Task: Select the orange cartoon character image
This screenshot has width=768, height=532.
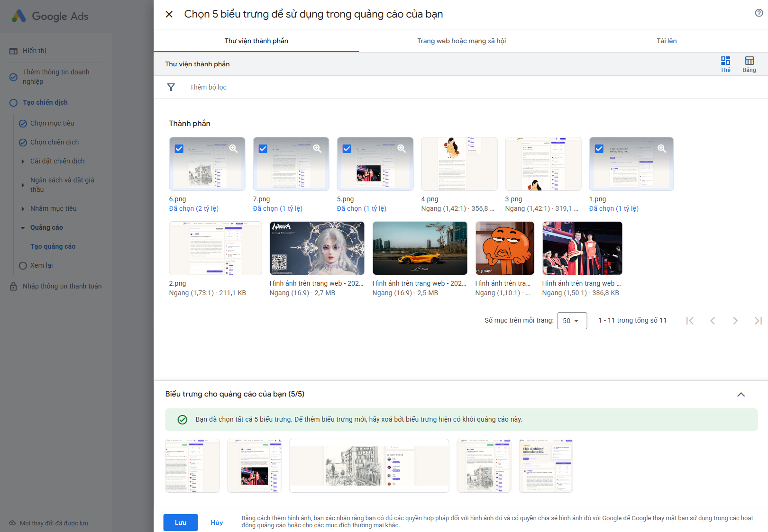Action: [x=505, y=248]
